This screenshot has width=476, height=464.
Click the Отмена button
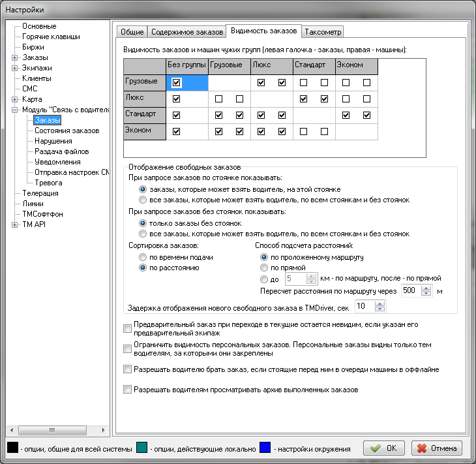tap(437, 448)
